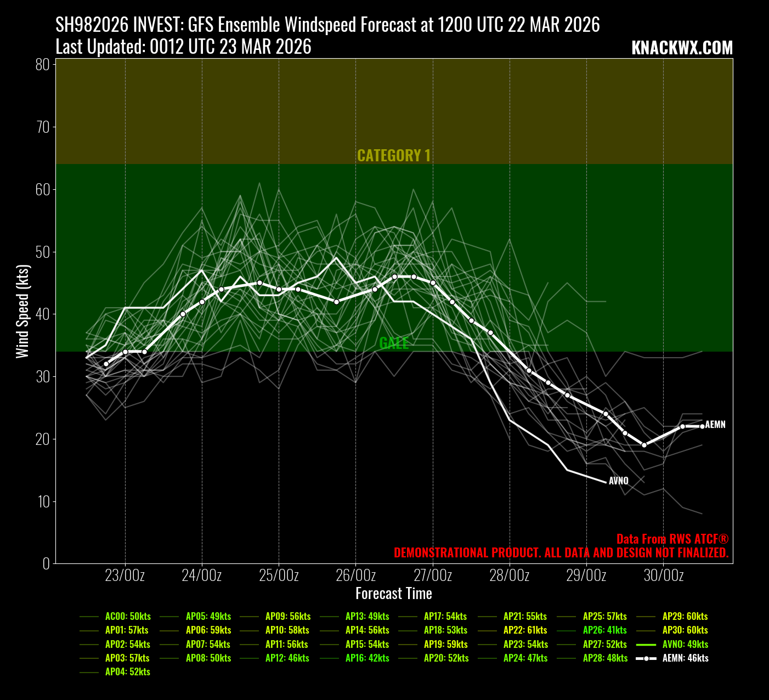Click the dotted AEMN line marker in legend
This screenshot has height=700, width=769.
[646, 658]
